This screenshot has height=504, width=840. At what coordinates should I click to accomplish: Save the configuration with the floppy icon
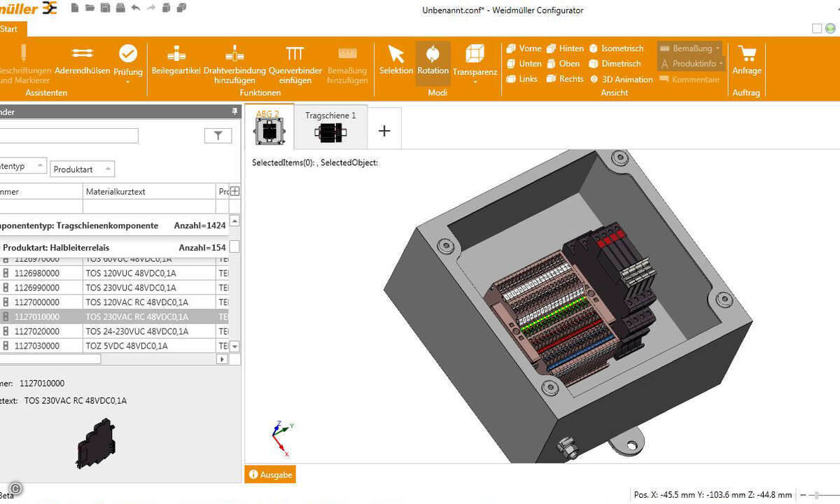click(105, 8)
